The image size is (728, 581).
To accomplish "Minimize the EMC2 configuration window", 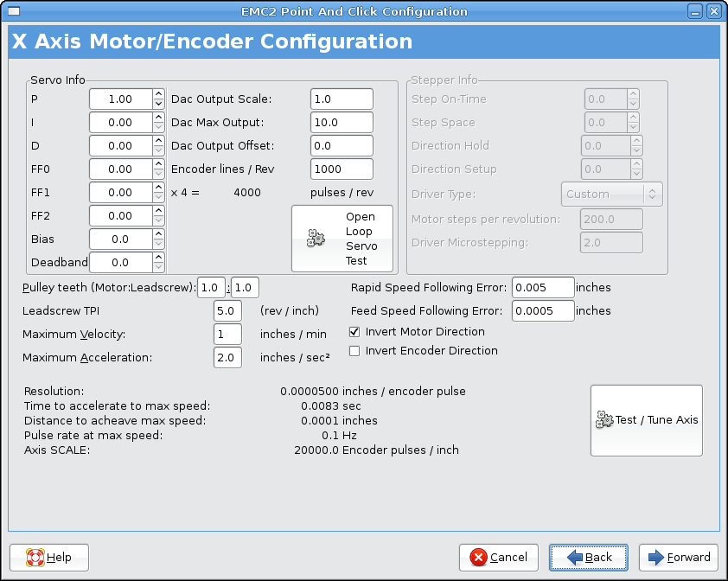I will pos(695,11).
